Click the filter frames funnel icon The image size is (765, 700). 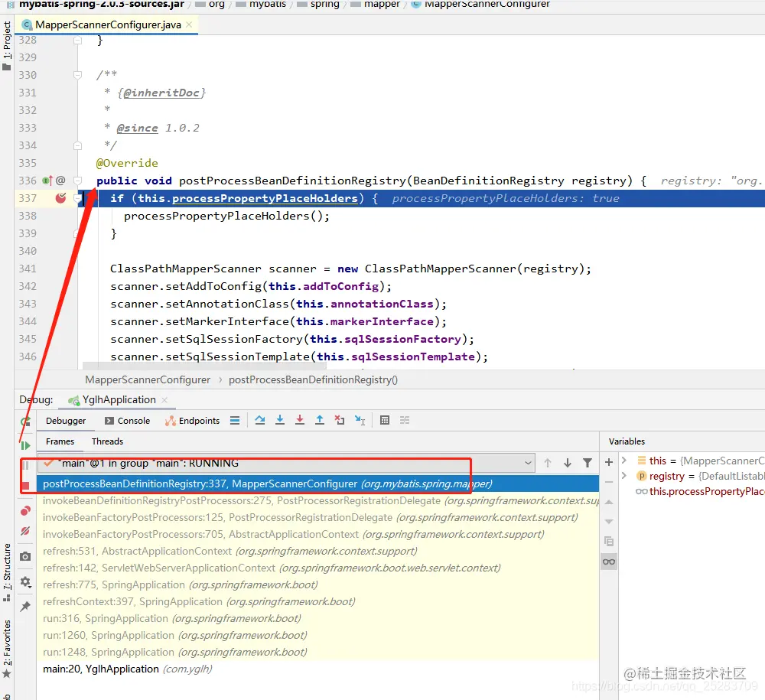coord(588,463)
